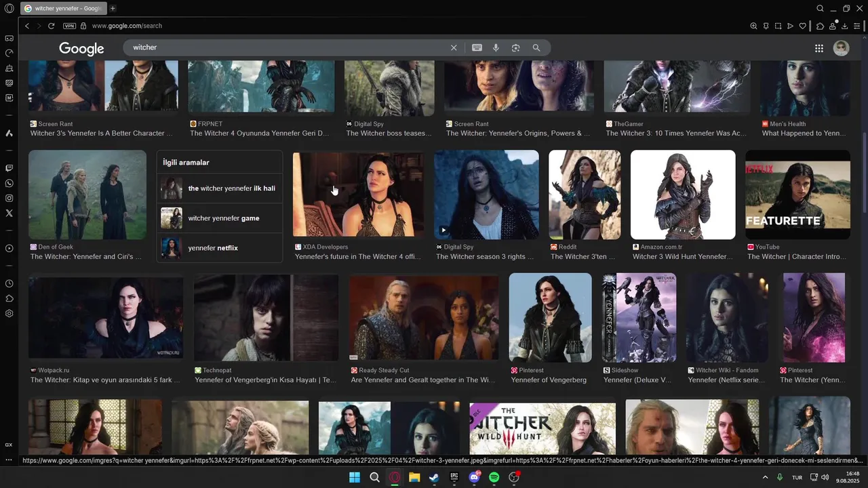
Task: Open the Twitch sidebar panel
Action: coord(9,168)
